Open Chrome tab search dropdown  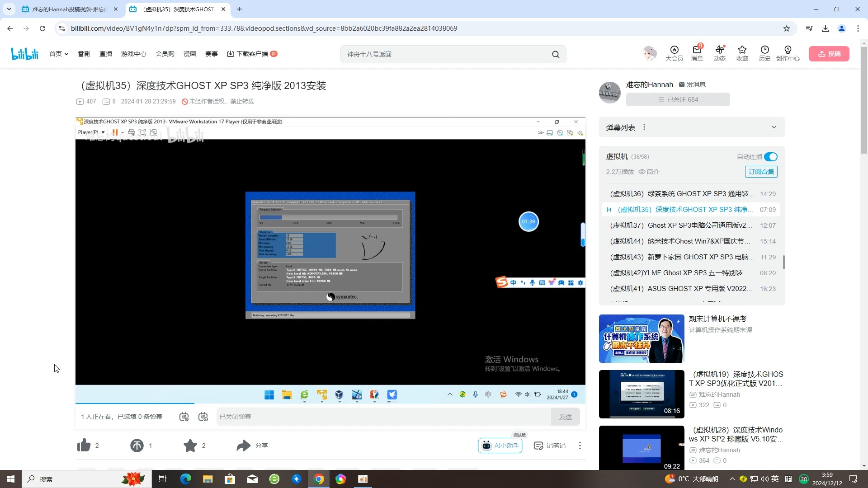coord(9,9)
